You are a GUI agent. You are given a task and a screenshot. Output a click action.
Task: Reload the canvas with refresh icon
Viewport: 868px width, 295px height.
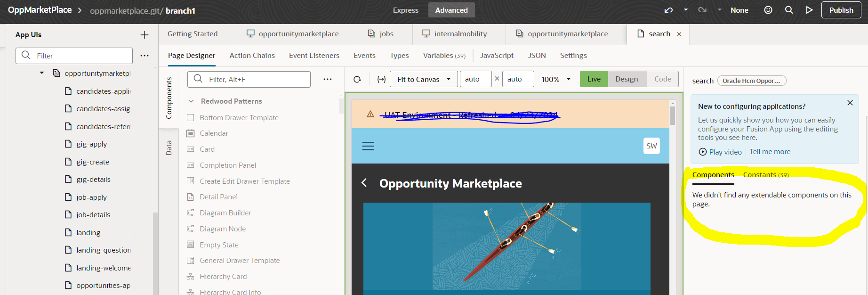coord(357,79)
